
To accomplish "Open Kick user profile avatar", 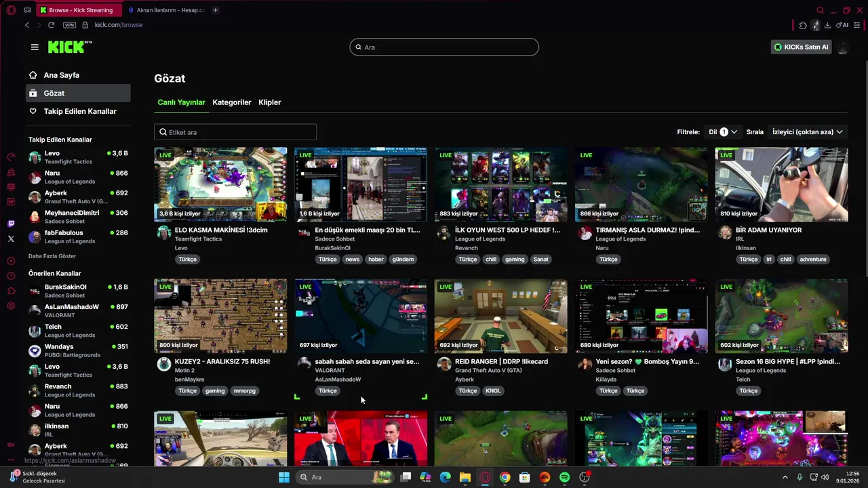I will pos(843,47).
